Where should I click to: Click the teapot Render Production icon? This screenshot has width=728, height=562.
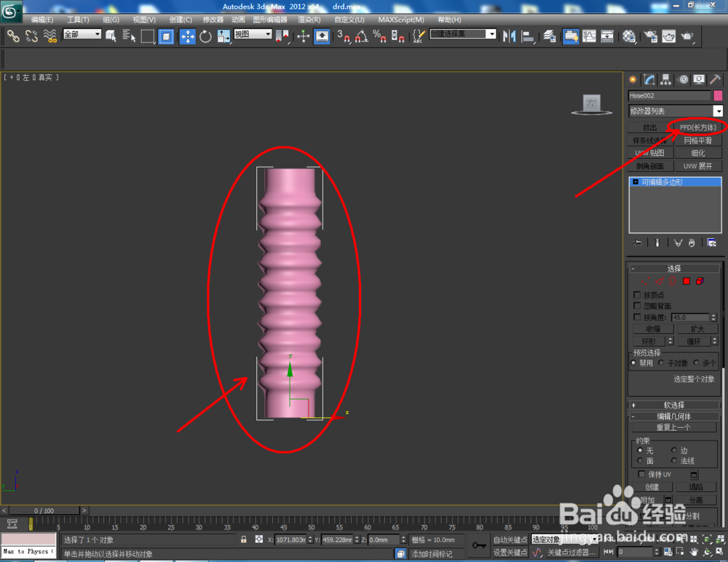pos(687,36)
